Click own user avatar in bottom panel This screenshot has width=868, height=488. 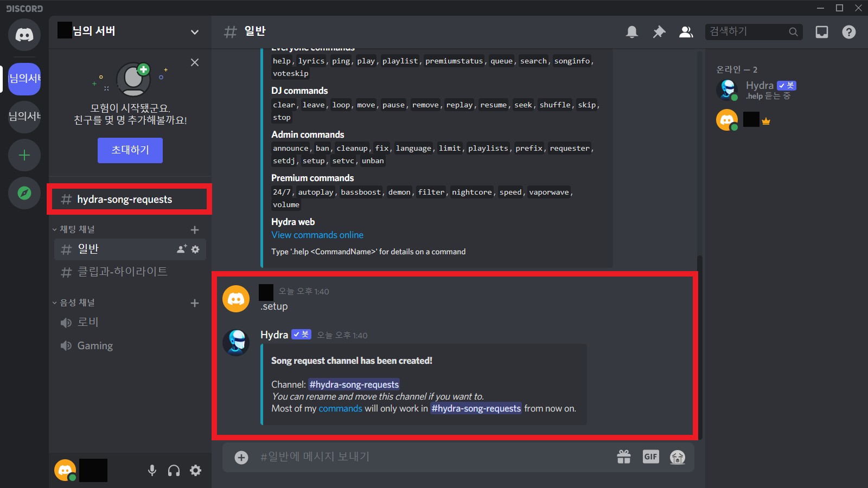pyautogui.click(x=65, y=470)
